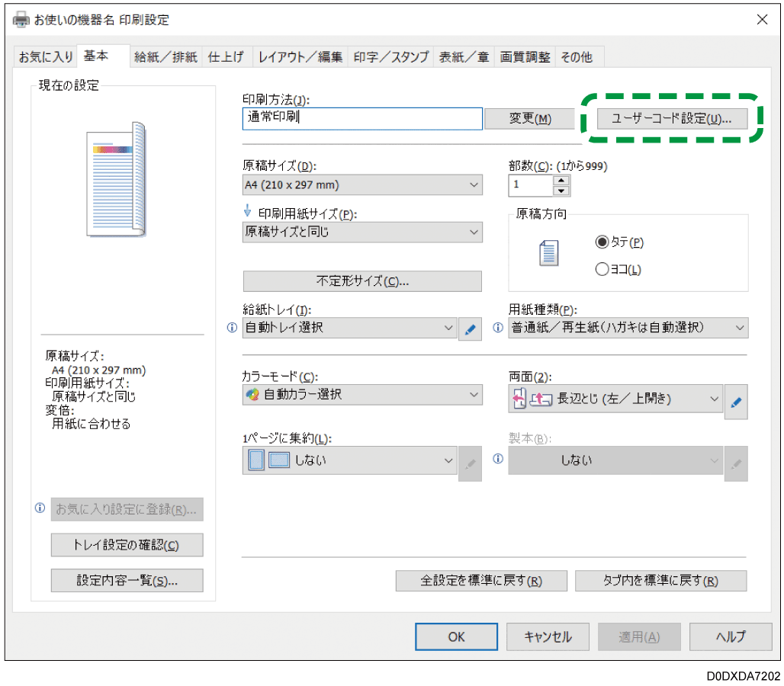The height and width of the screenshot is (686, 784).
Task: Click the pencil edit icon beside 両面 dropdown
Action: [735, 400]
